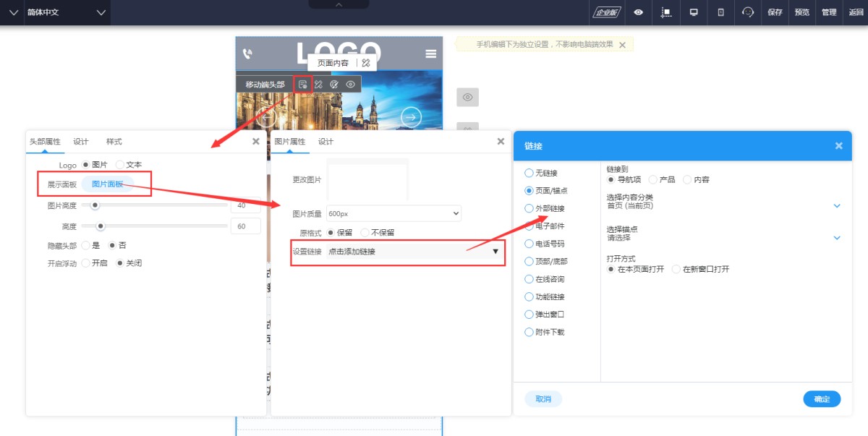Screen dimensions: 868x436
Task: Click the phone call icon in mobile header
Action: [247, 54]
